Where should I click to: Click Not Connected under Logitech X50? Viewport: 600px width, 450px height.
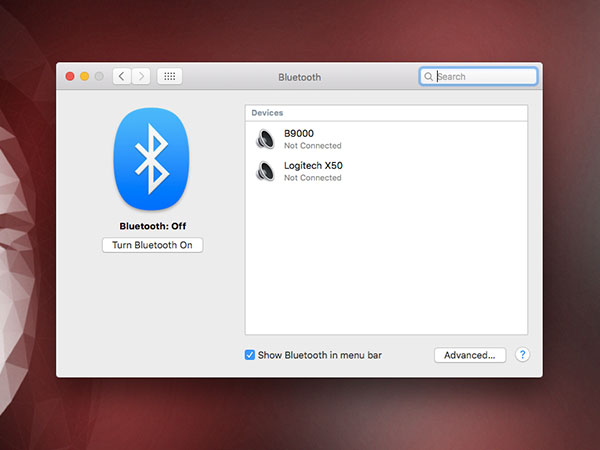pyautogui.click(x=313, y=178)
